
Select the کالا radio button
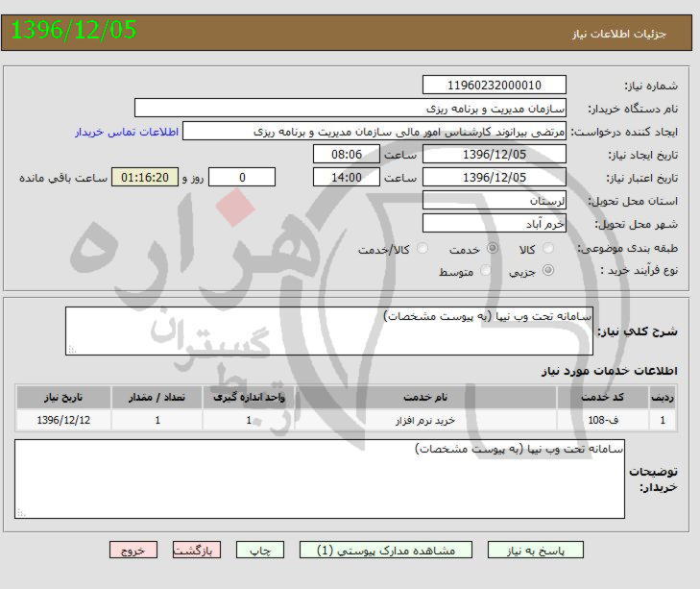(548, 249)
